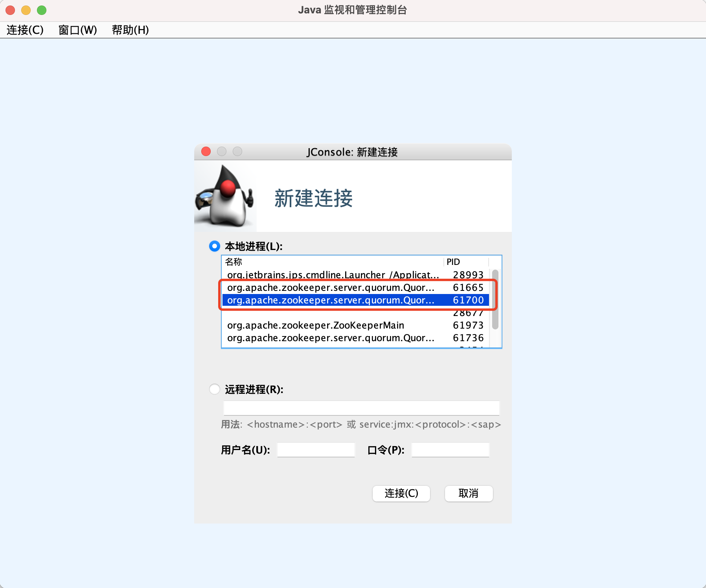Click the 名称 column header
The height and width of the screenshot is (588, 706).
tap(233, 262)
